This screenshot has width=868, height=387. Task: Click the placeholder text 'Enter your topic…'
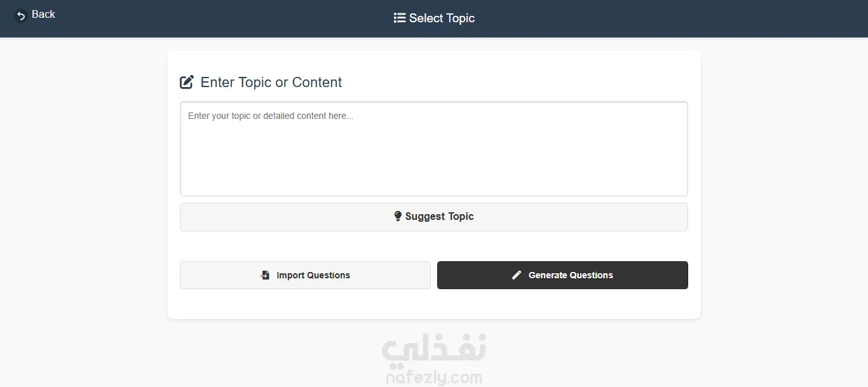(x=271, y=116)
